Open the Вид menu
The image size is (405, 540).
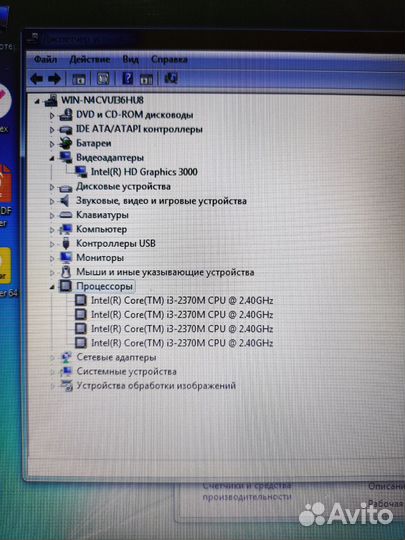point(131,60)
